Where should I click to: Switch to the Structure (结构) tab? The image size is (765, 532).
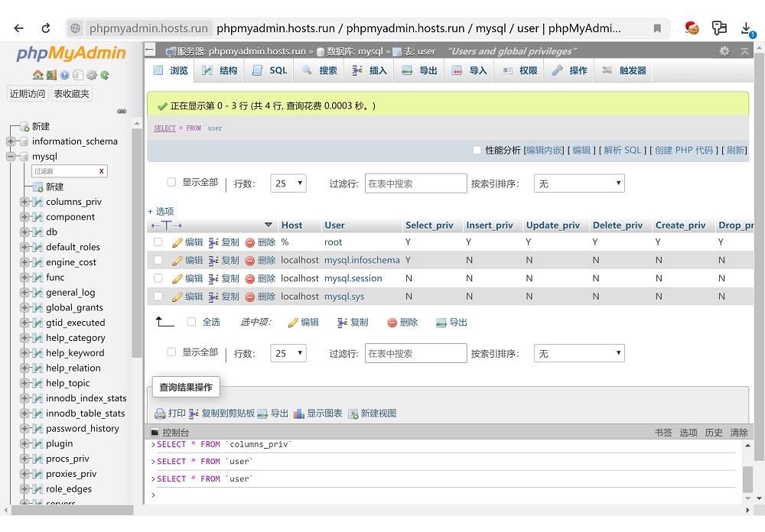[x=220, y=71]
